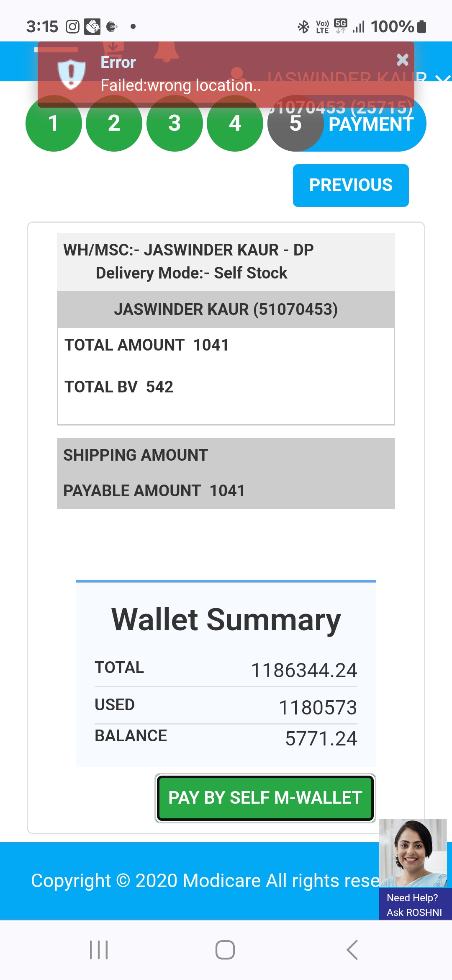Select step 4 circle

[235, 123]
